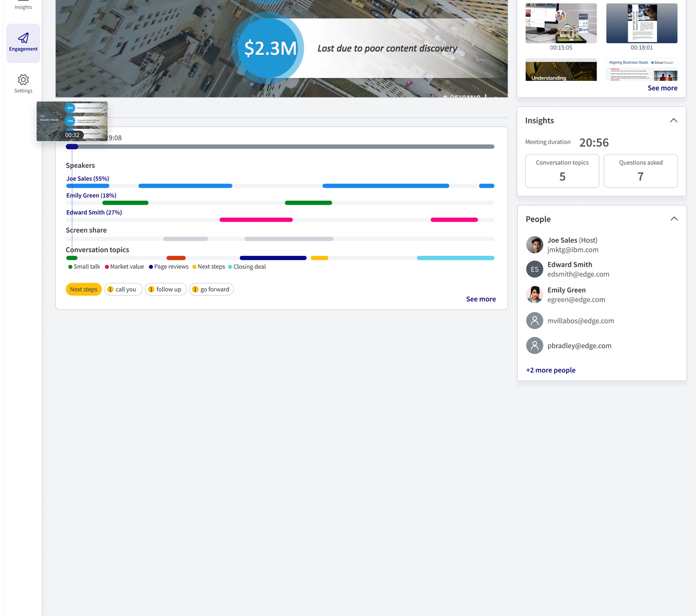This screenshot has width=696, height=616.
Task: Click the Page reviews legend dot
Action: (151, 267)
